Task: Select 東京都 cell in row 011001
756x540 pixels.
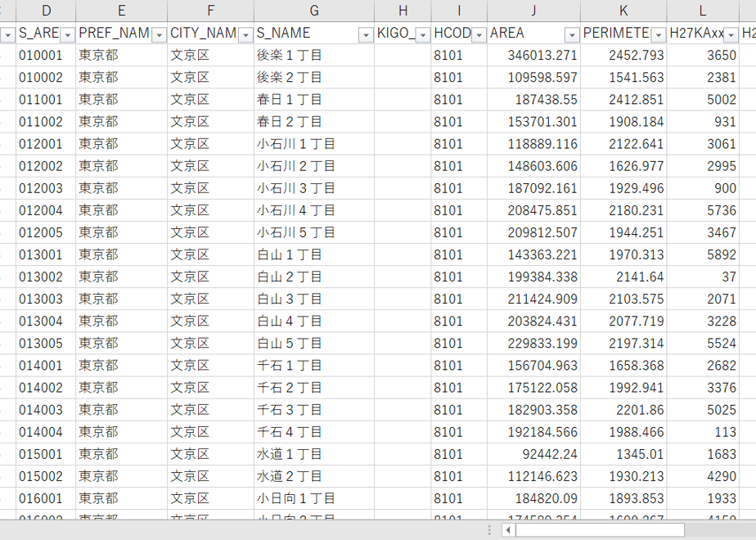Action: pyautogui.click(x=121, y=99)
